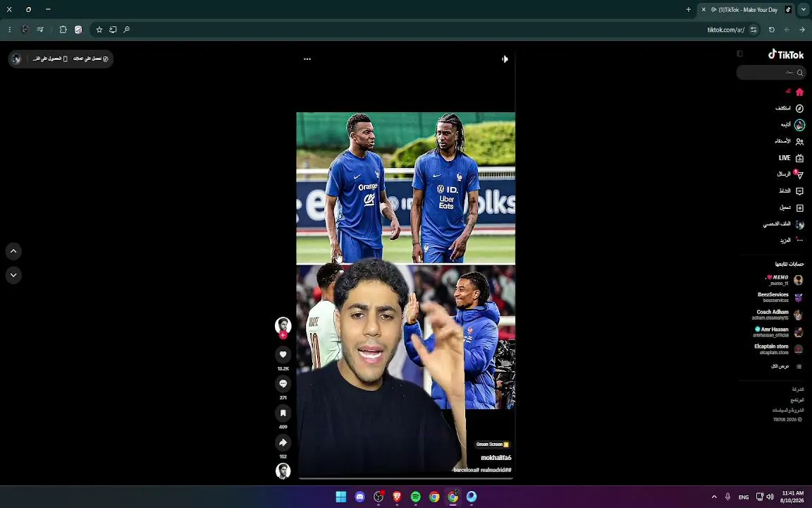Image resolution: width=812 pixels, height=508 pixels.
Task: Open the profile avatar in top pill
Action: (x=16, y=59)
